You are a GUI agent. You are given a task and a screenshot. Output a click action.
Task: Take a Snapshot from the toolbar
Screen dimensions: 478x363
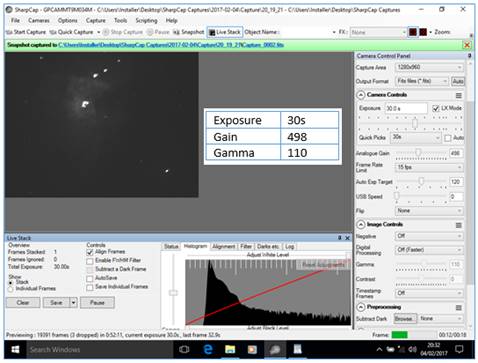tap(188, 32)
